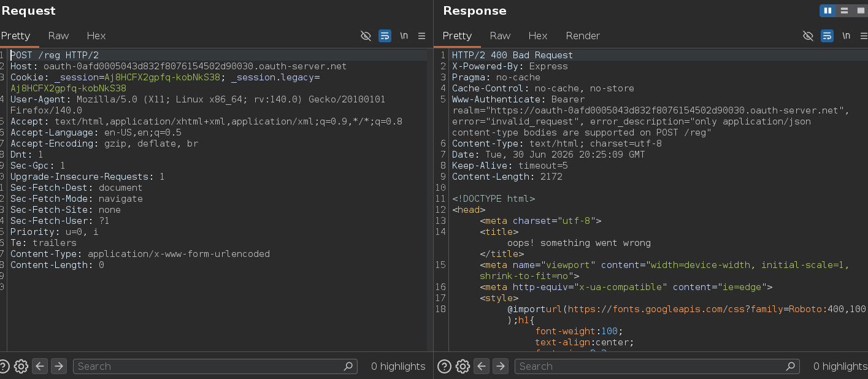Click the Response panel title
868x379 pixels.
point(475,10)
